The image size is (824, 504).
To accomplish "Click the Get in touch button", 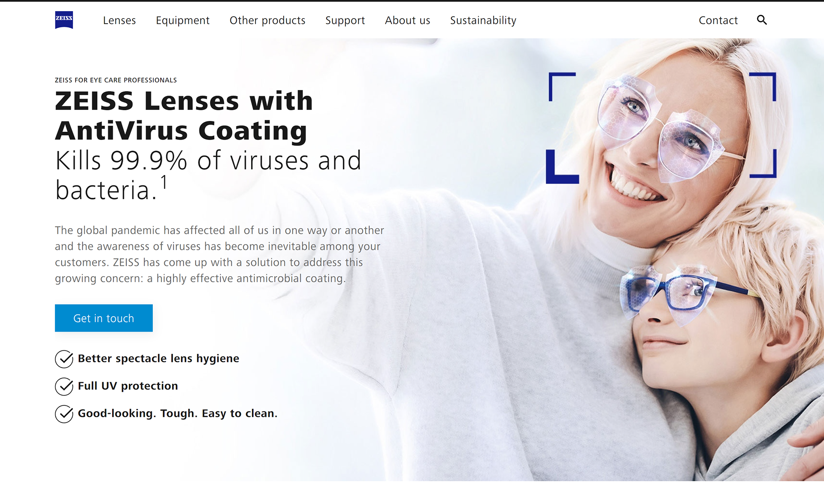I will 104,318.
